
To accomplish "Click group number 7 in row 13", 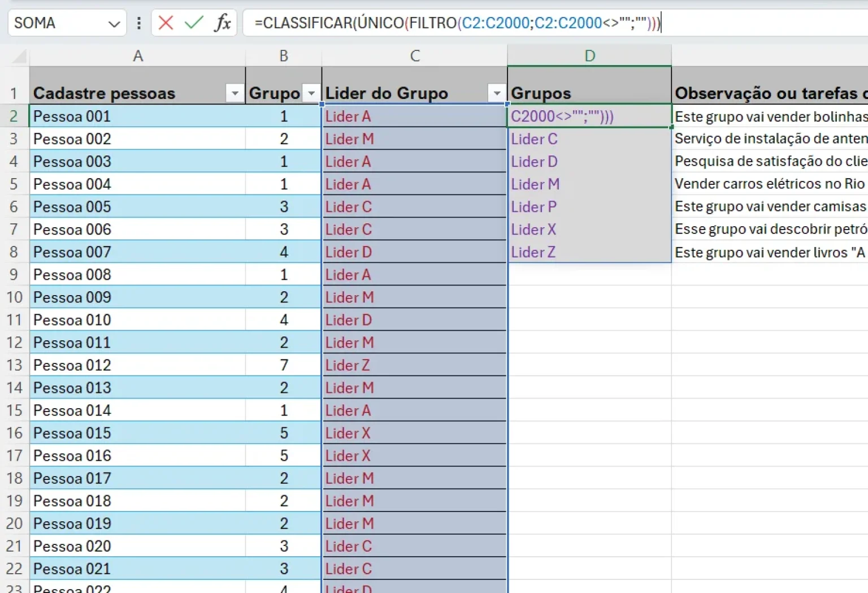I will 284,365.
